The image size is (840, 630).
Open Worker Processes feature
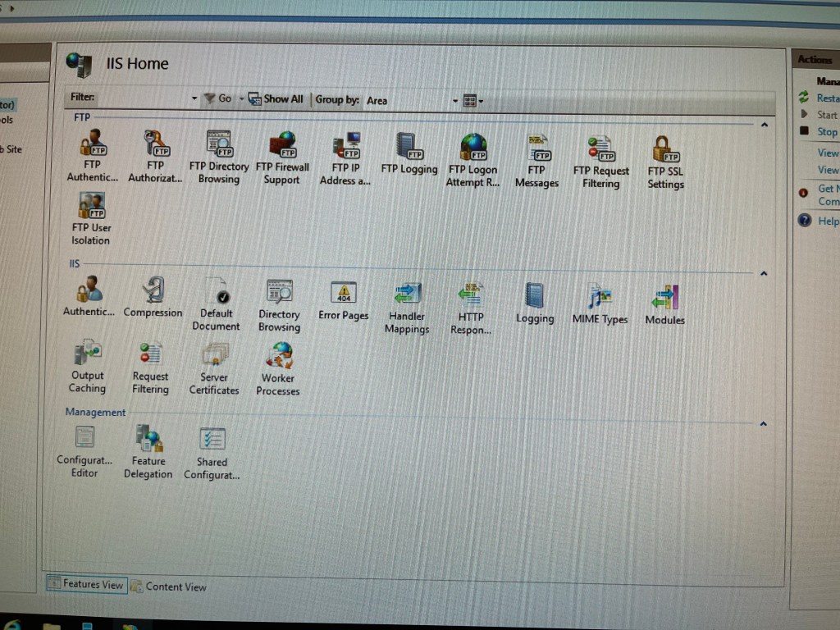(x=279, y=357)
